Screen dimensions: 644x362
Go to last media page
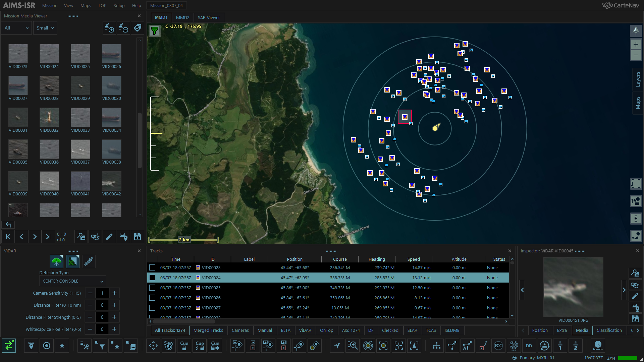pyautogui.click(x=48, y=237)
